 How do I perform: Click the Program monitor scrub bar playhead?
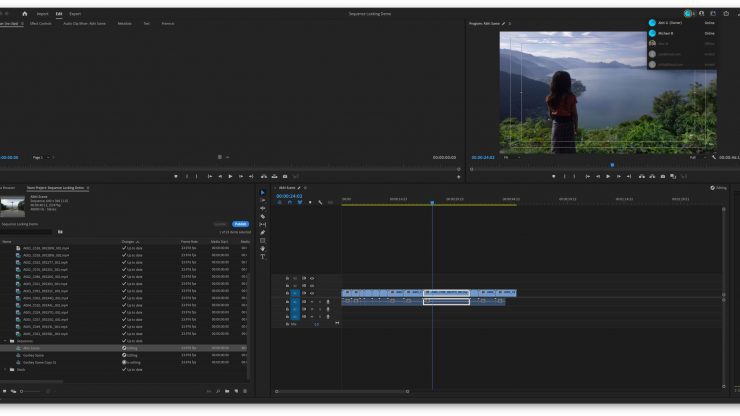pos(612,165)
